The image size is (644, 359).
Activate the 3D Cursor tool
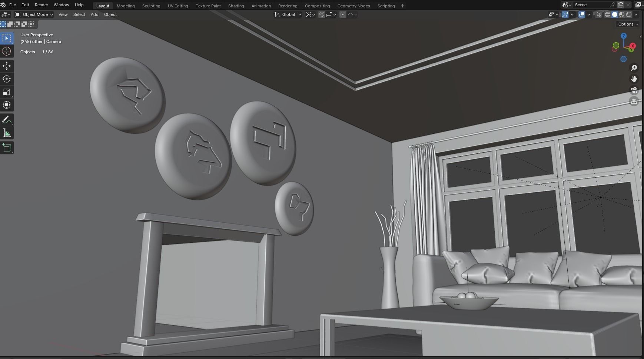point(7,51)
